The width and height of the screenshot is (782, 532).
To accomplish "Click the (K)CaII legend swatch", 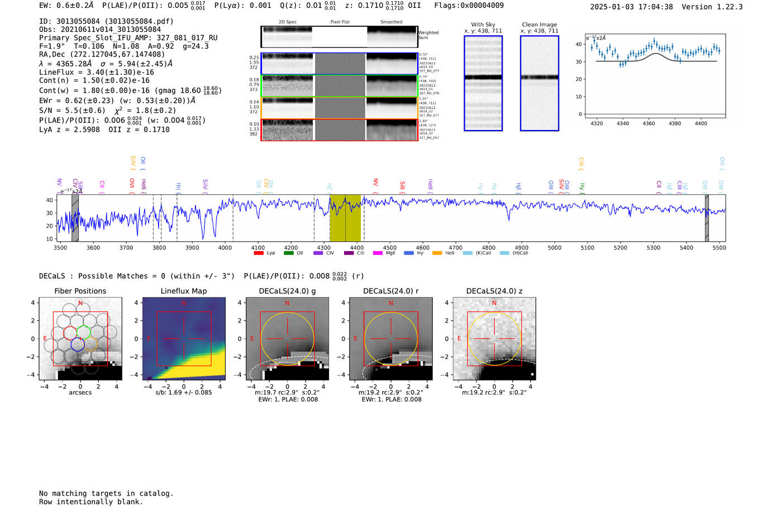I will [x=468, y=253].
